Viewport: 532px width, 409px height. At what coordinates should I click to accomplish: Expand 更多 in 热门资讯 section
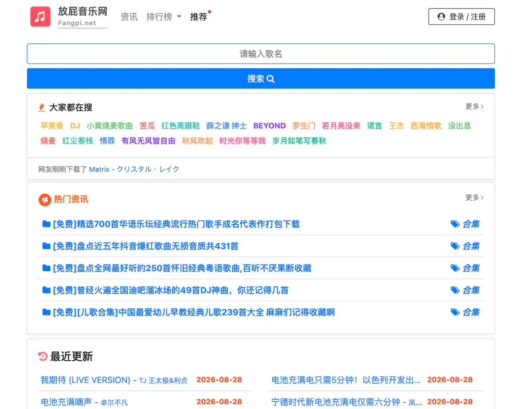tap(474, 198)
